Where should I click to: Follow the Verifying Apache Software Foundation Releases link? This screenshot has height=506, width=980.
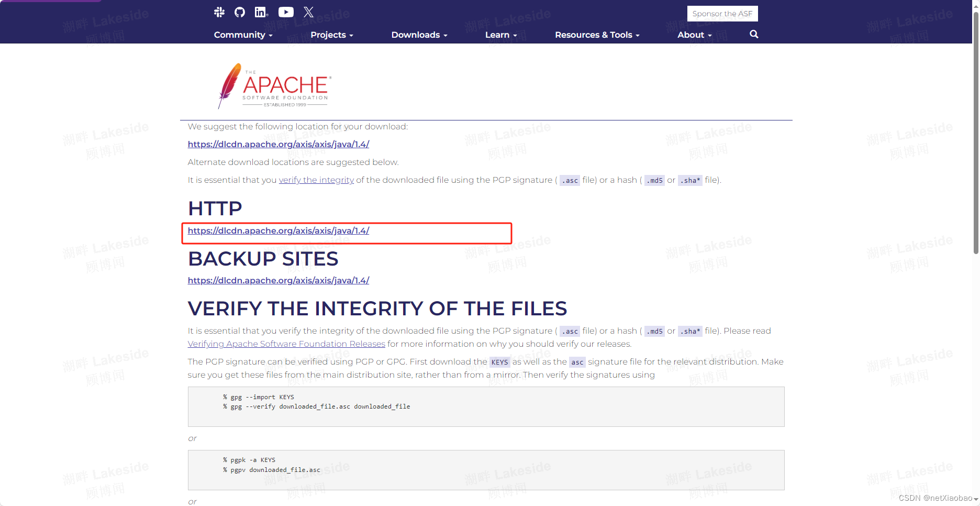pos(286,344)
